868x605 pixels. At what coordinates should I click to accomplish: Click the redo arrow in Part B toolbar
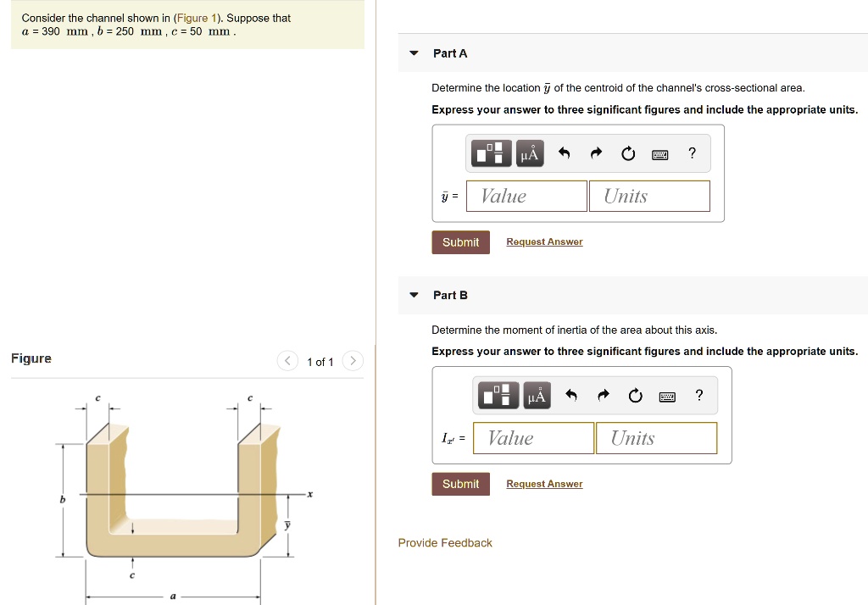[603, 395]
